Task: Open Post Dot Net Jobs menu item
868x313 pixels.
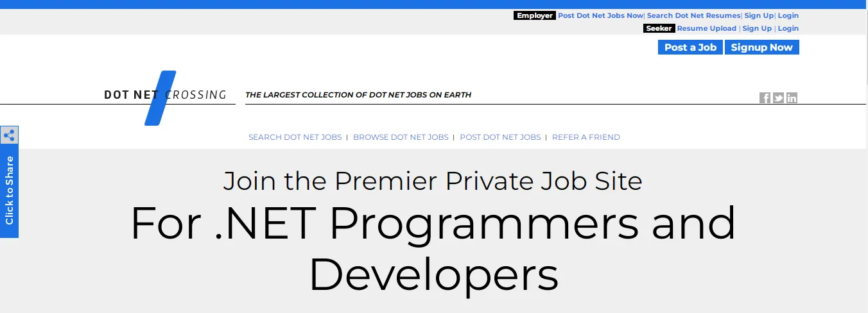Action: point(500,137)
